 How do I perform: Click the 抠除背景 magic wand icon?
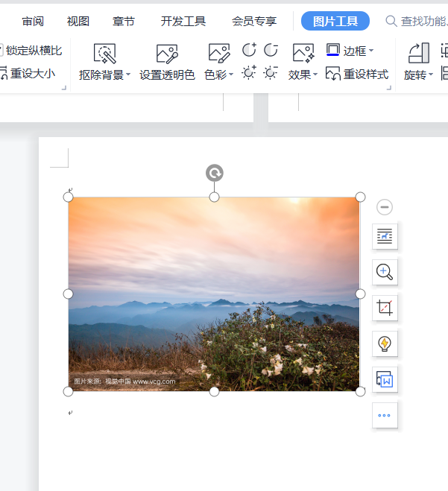coord(104,54)
